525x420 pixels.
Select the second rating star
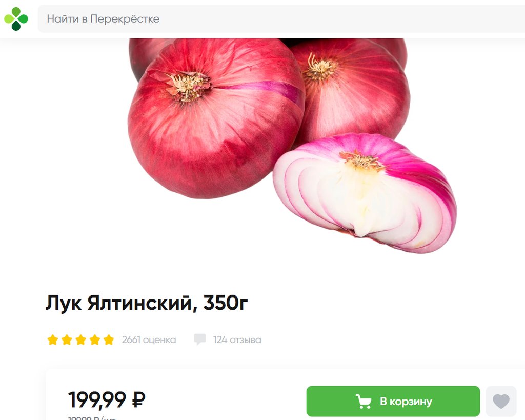pos(67,339)
